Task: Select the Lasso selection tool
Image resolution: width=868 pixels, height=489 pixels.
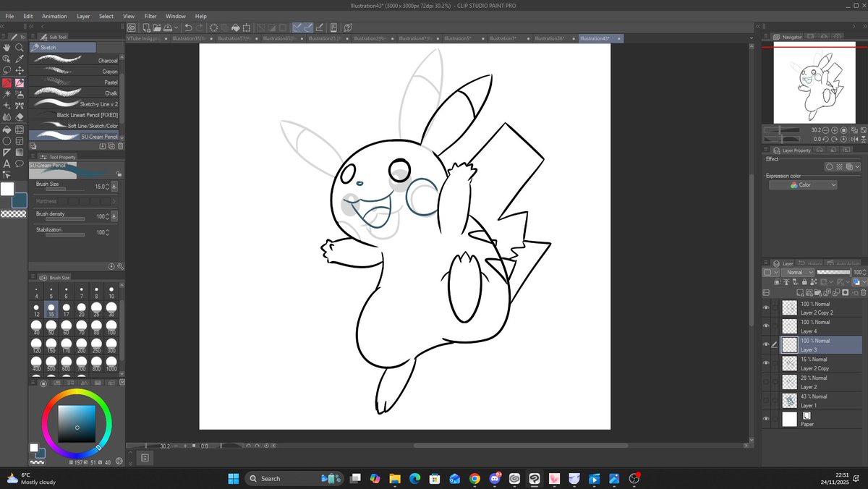Action: pos(7,70)
